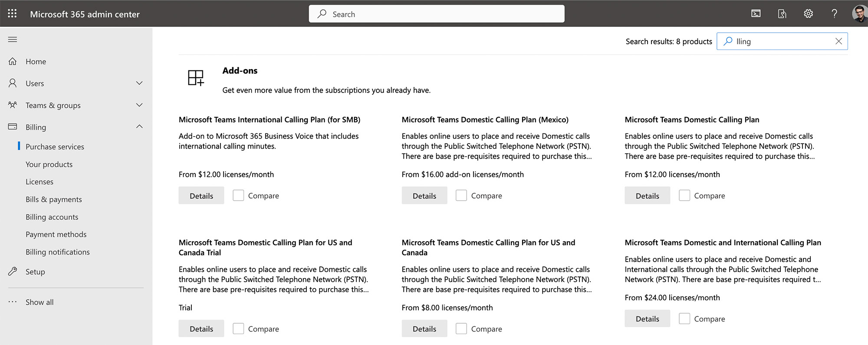Viewport: 868px width, 345px height.
Task: Tick Compare for International Calling Plan (for SMB)
Action: click(x=238, y=195)
